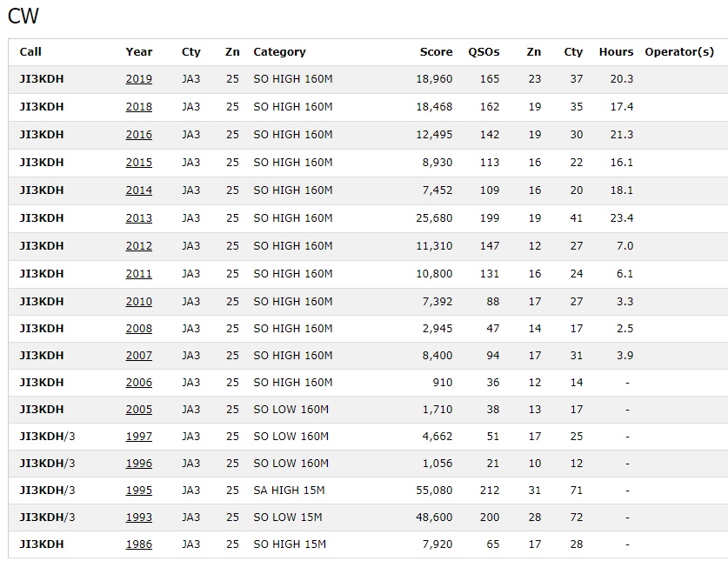Follow the 2010 year link
The width and height of the screenshot is (728, 561).
point(139,302)
